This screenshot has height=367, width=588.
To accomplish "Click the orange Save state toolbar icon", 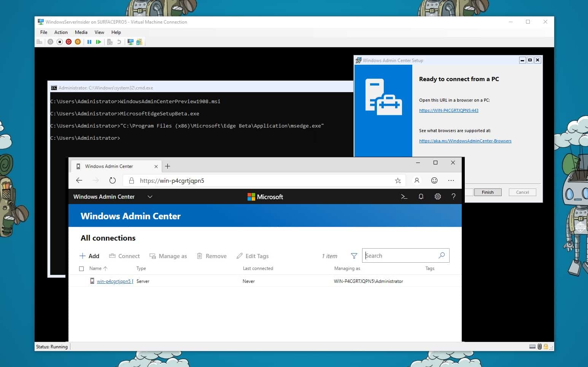I will [78, 42].
